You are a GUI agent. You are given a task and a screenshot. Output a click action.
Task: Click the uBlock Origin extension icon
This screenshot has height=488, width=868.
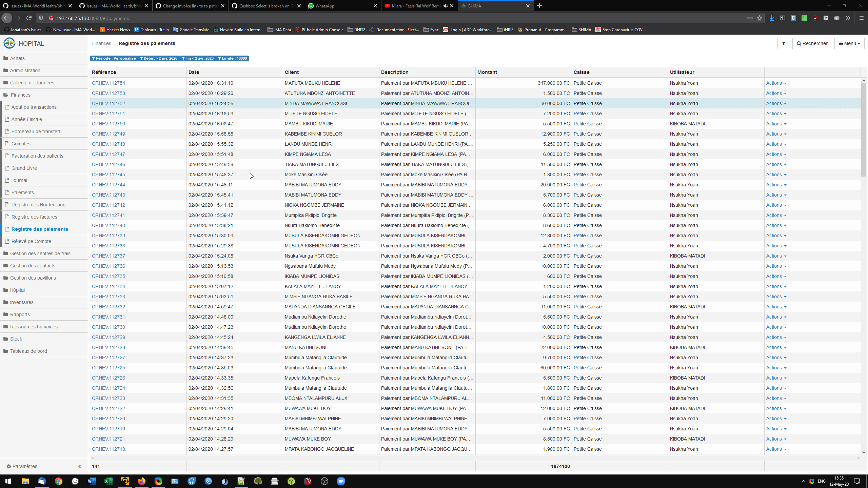pyautogui.click(x=815, y=18)
